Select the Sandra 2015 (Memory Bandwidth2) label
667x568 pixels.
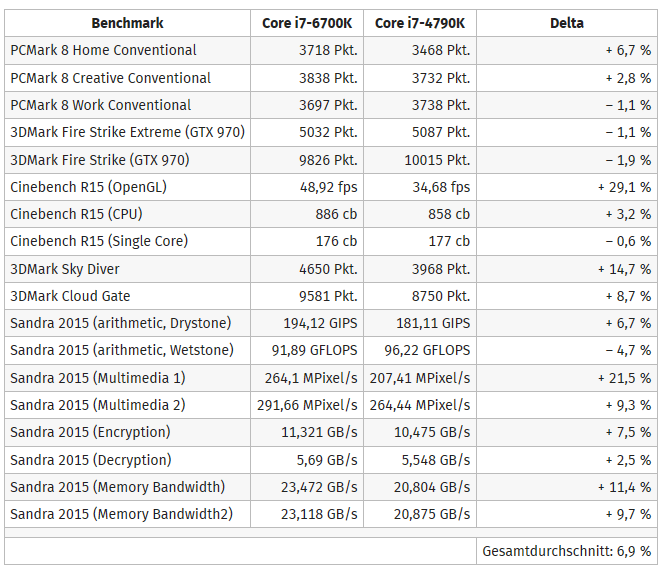click(121, 514)
